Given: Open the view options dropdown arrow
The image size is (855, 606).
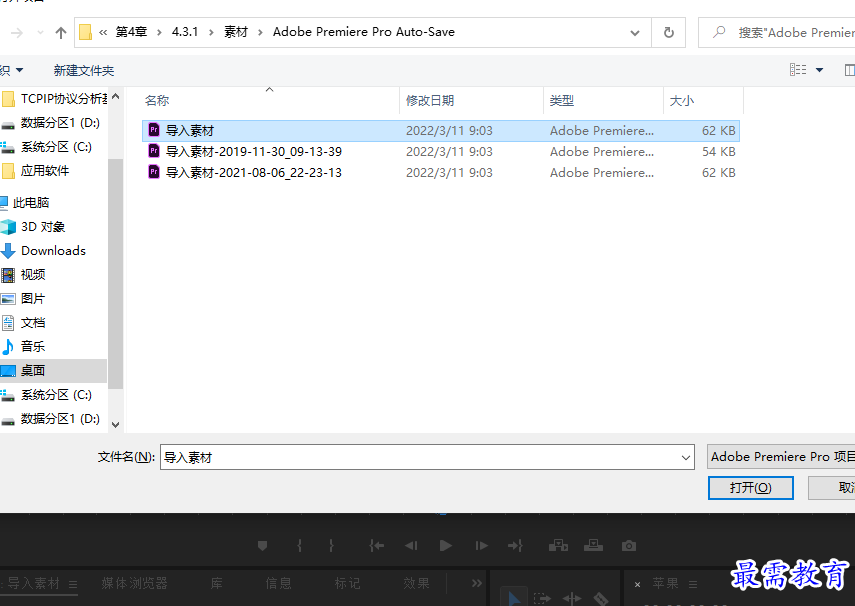Looking at the screenshot, I should pyautogui.click(x=819, y=70).
